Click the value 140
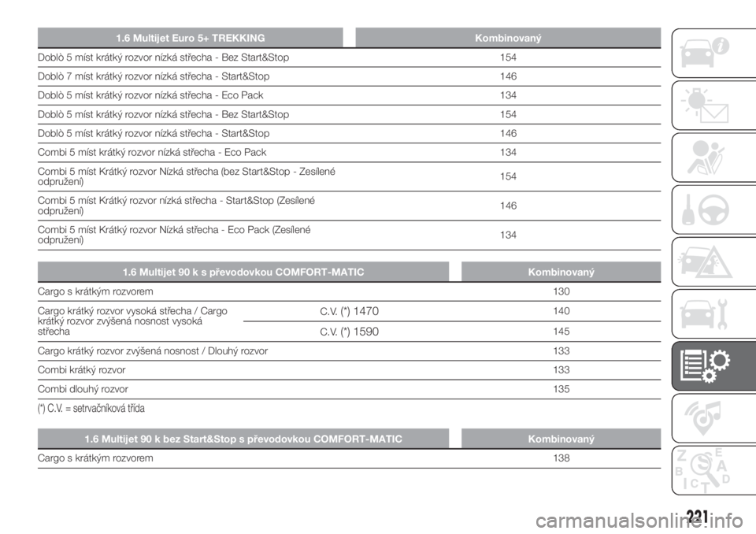This screenshot has width=756, height=534. 561,311
